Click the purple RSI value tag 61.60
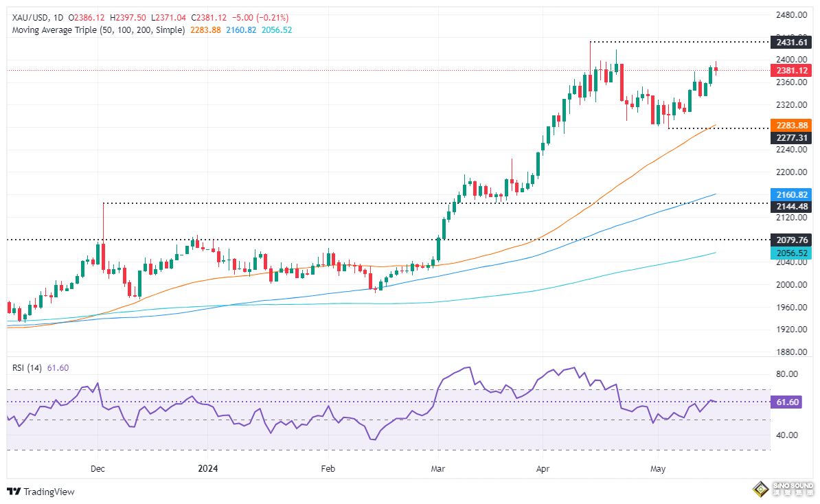Screen dimensions: 820x504 click(x=787, y=402)
